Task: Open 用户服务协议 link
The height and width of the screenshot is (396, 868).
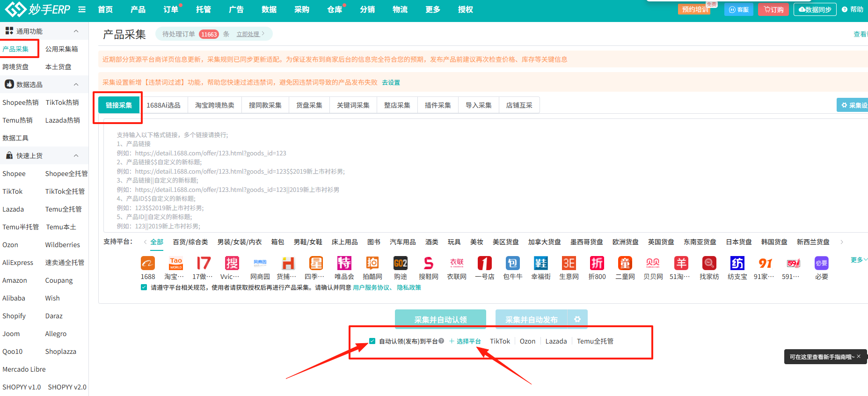Action: pos(371,287)
